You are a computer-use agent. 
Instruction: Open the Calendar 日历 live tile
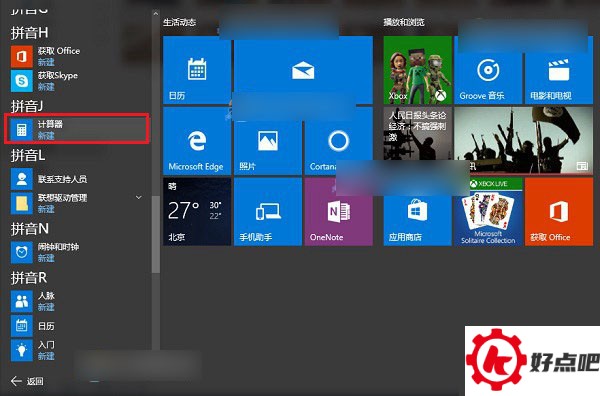pyautogui.click(x=197, y=70)
